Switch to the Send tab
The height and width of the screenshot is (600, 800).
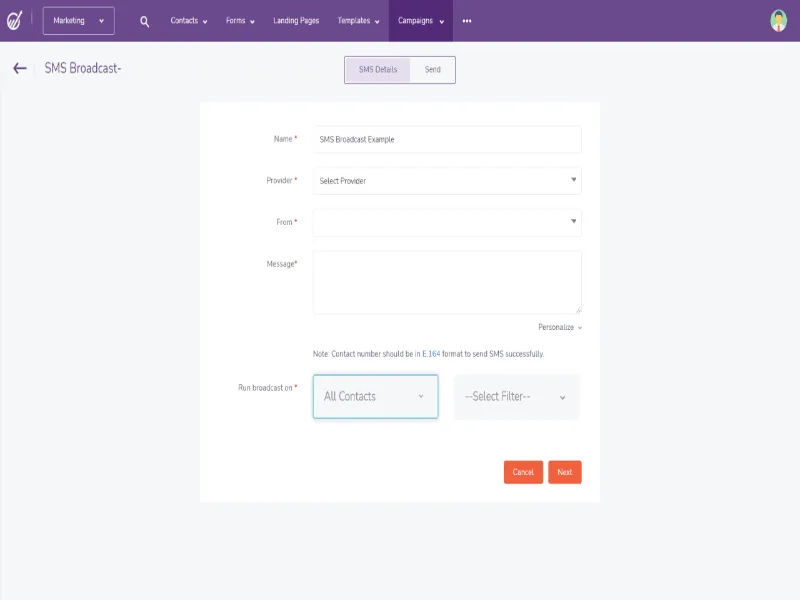433,70
